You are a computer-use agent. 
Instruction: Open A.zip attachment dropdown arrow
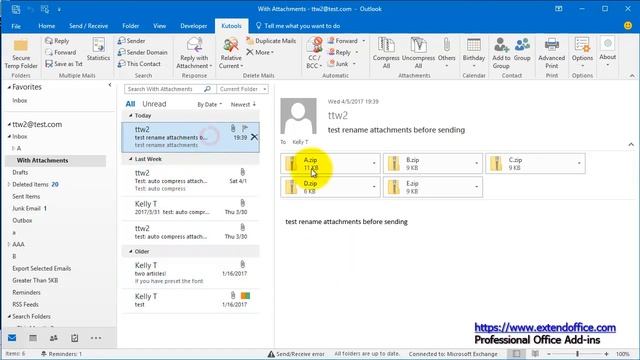(374, 163)
